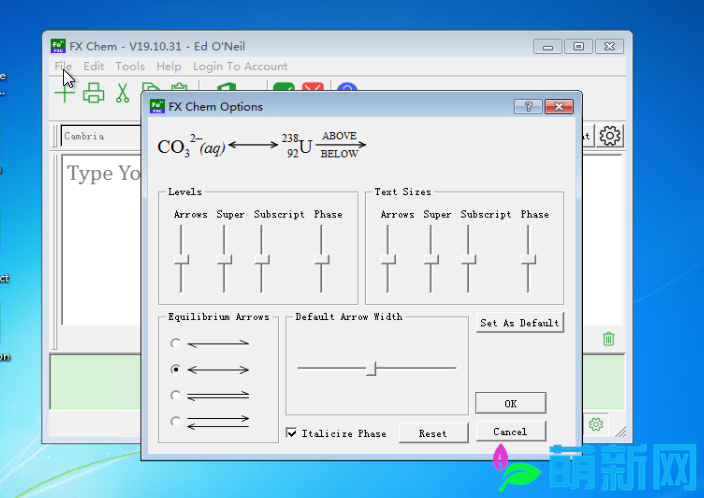Minimize the FX Chem main window
The height and width of the screenshot is (498, 704).
(548, 46)
